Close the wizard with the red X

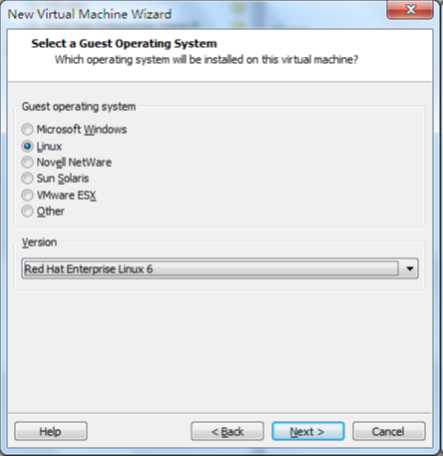point(410,9)
